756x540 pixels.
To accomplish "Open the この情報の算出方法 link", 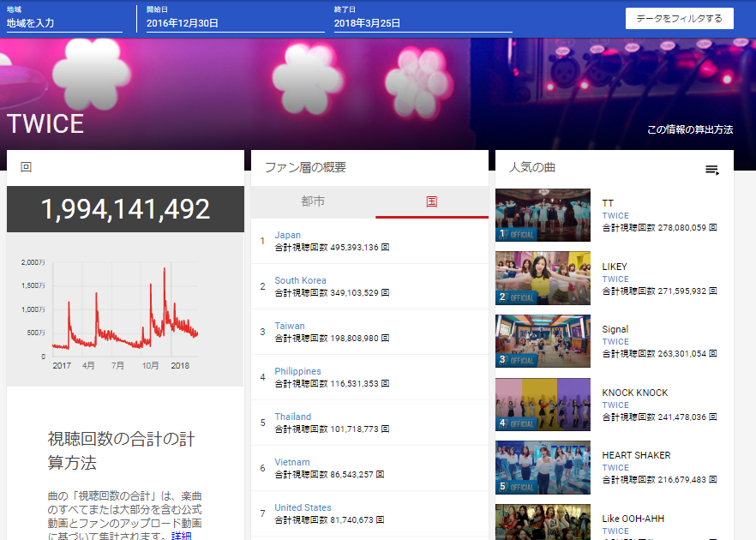I will point(690,129).
